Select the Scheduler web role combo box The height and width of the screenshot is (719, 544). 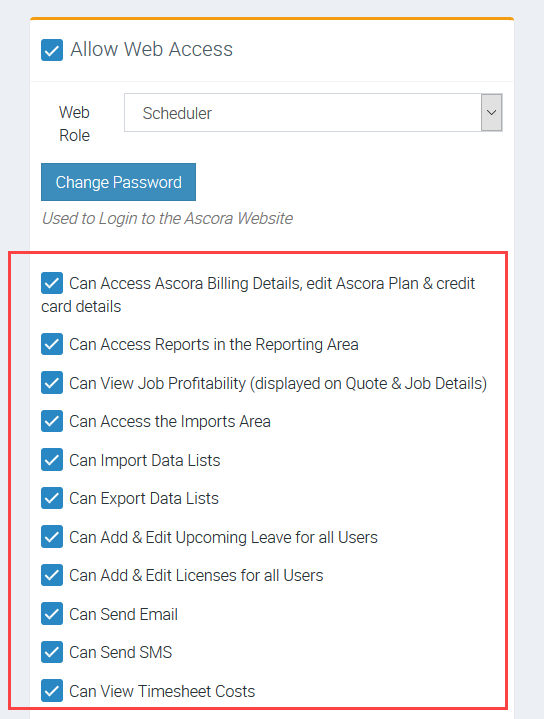click(313, 112)
